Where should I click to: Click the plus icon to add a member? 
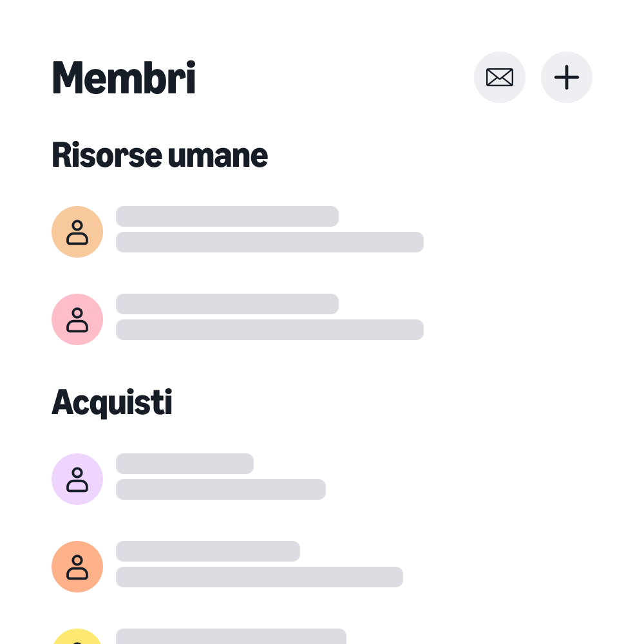click(567, 77)
